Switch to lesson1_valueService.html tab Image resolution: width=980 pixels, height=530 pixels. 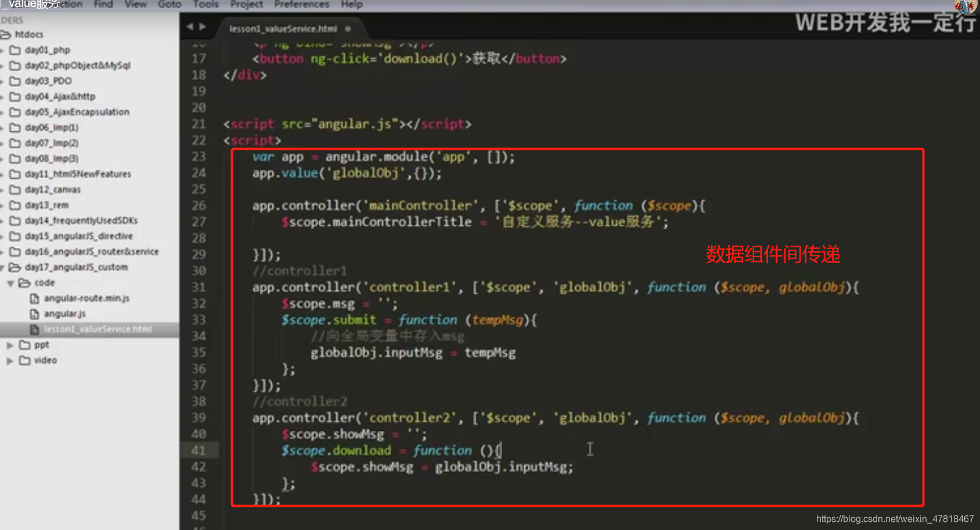click(x=283, y=28)
